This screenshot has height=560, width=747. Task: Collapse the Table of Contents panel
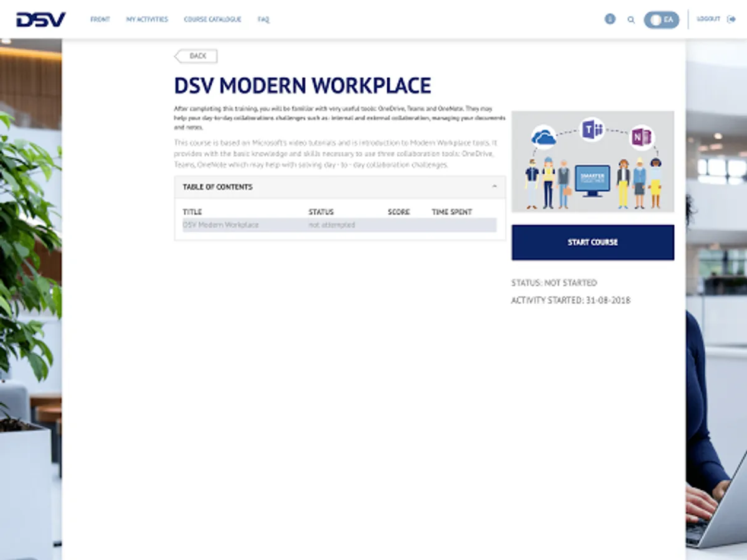tap(495, 187)
